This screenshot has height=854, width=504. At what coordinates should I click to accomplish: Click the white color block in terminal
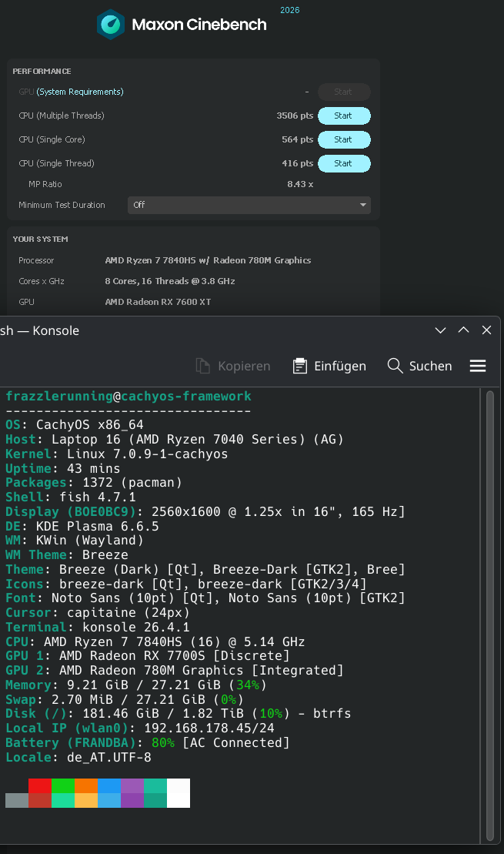tap(179, 793)
